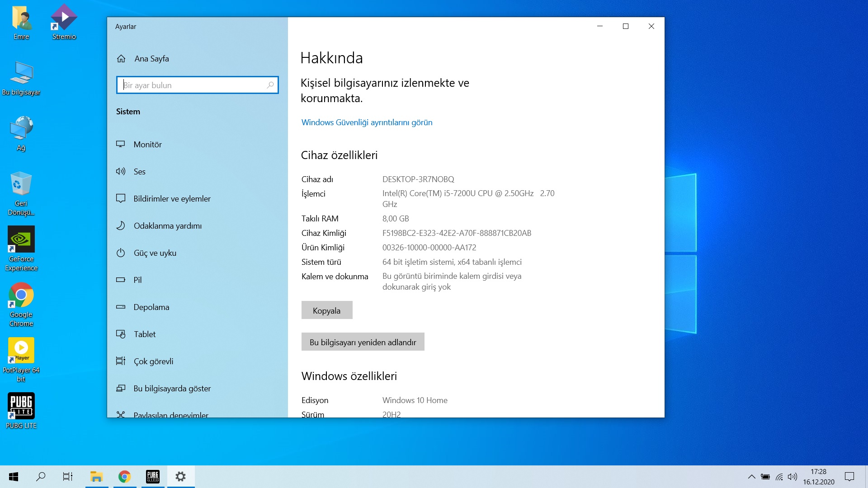Open the volume speaker tray icon
Screen dimensions: 868x488
(x=792, y=477)
